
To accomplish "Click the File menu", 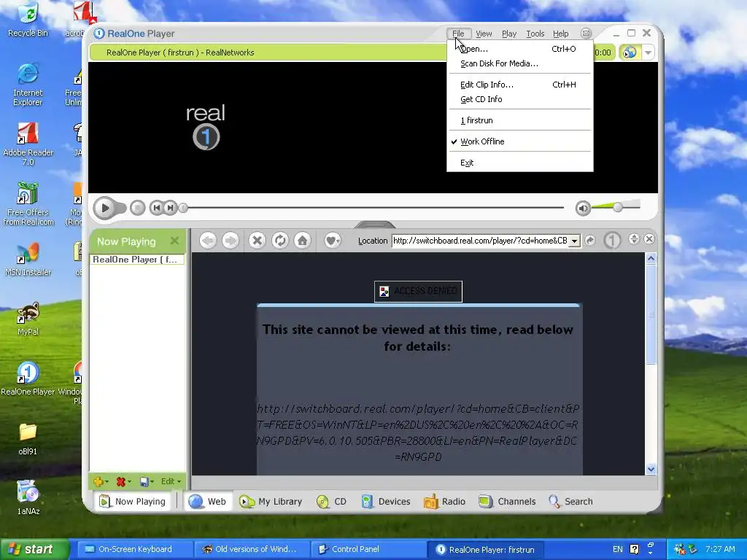I will [458, 34].
